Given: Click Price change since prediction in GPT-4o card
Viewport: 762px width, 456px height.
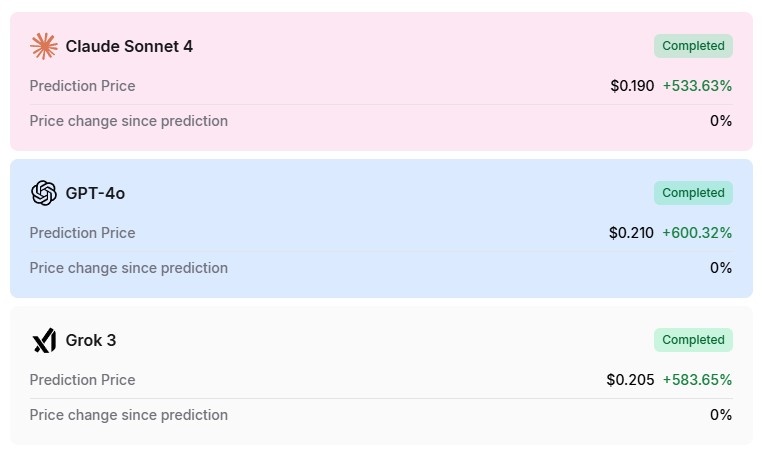Looking at the screenshot, I should (129, 268).
